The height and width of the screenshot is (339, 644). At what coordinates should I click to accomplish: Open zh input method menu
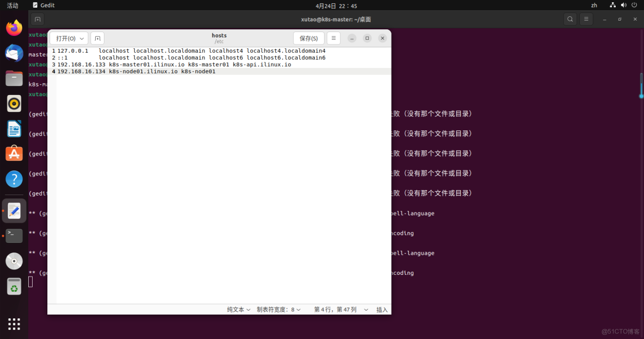(594, 5)
